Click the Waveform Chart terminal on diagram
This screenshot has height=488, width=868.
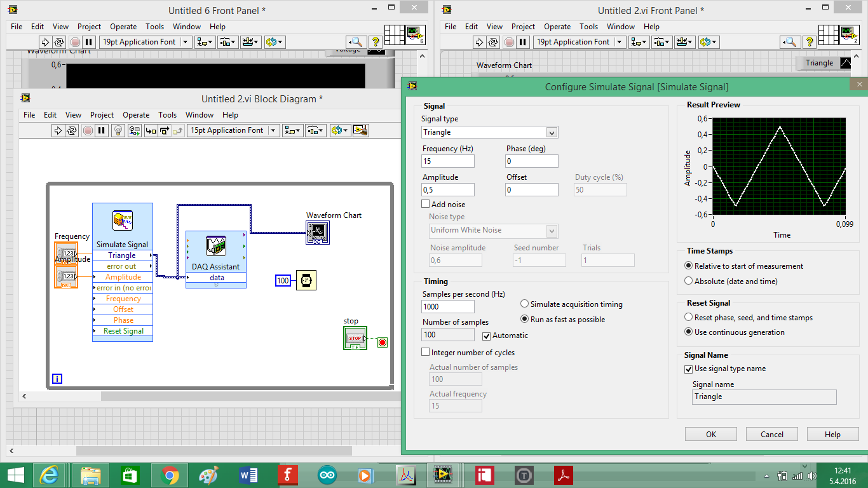click(318, 233)
